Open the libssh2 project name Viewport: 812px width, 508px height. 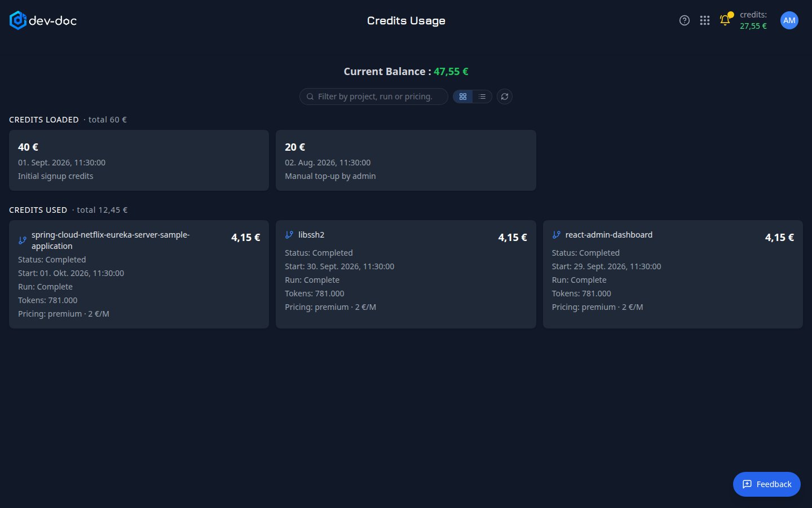[311, 235]
